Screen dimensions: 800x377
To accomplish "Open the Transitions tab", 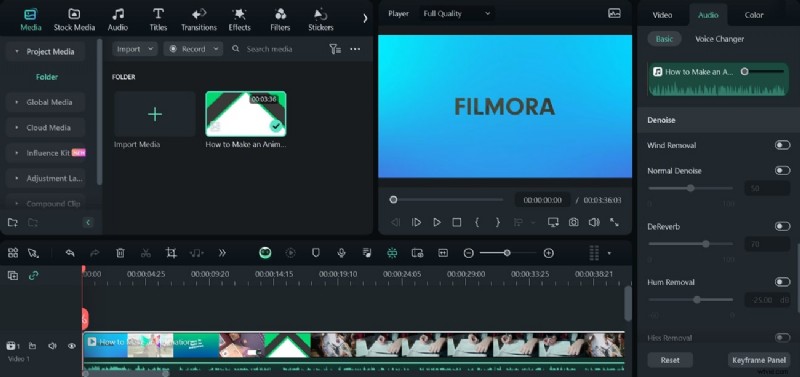I will [198, 19].
